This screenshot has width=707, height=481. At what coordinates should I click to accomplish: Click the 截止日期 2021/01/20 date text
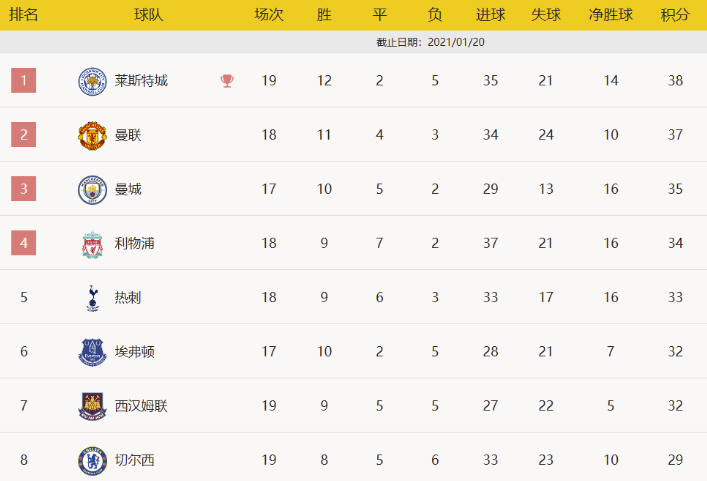(x=431, y=42)
